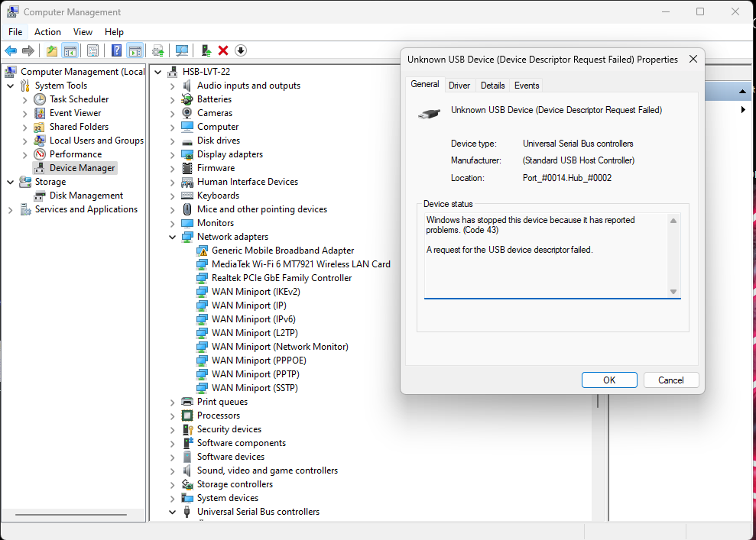Click the red X Uninstall device icon
This screenshot has width=756, height=540.
223,50
